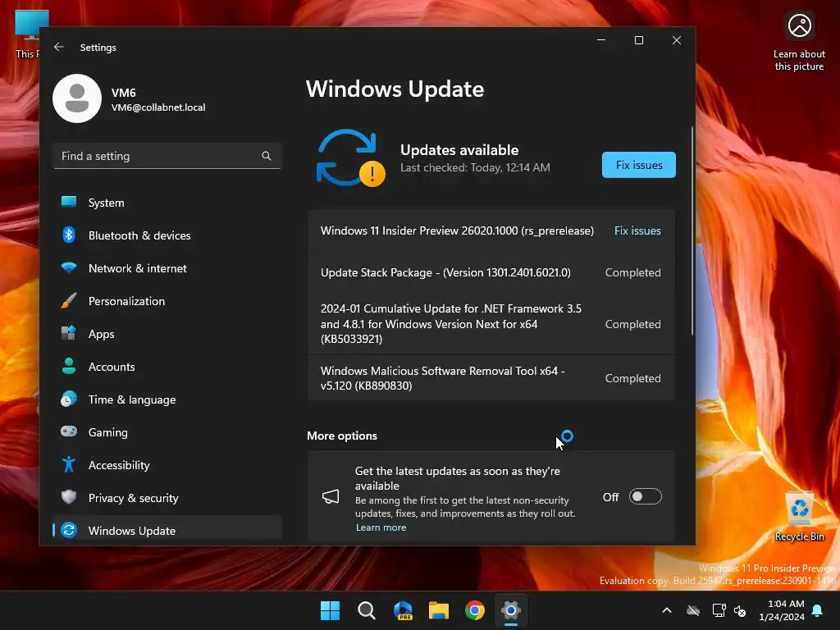840x630 pixels.
Task: Open the Learn more link
Action: 381,527
